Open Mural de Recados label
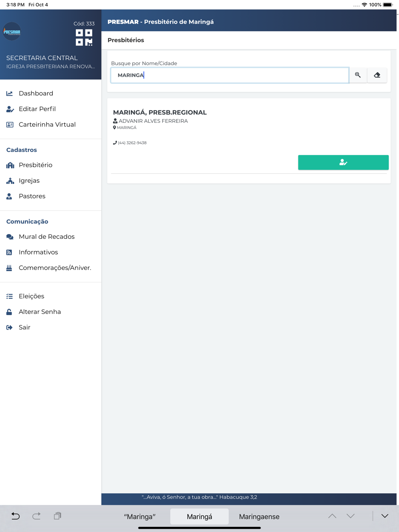Viewport: 399px width, 532px height. [47, 236]
